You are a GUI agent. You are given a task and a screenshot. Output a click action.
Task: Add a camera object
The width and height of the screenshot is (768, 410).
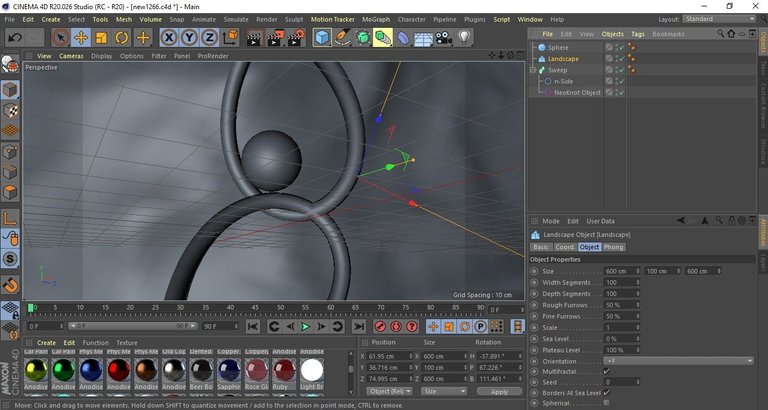pos(444,38)
